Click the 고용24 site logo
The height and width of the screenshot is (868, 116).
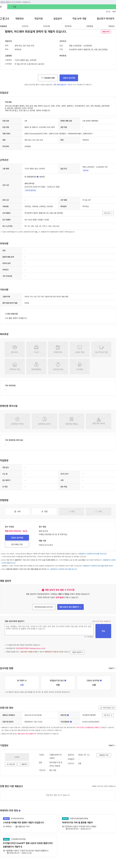[x=4, y=18]
